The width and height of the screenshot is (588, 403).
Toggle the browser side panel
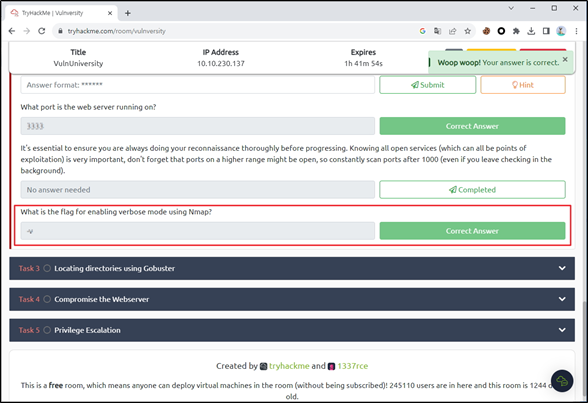coord(546,31)
